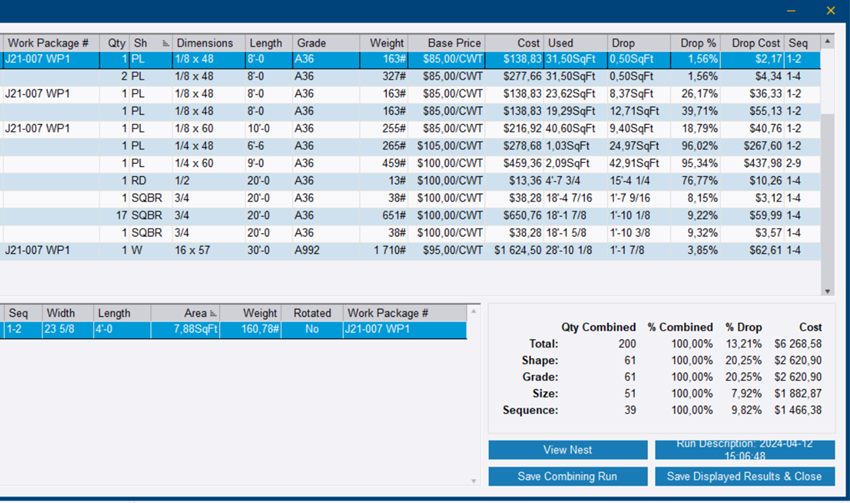The height and width of the screenshot is (503, 850).
Task: Click the scroll down arrow of the top grid
Action: pos(826,291)
